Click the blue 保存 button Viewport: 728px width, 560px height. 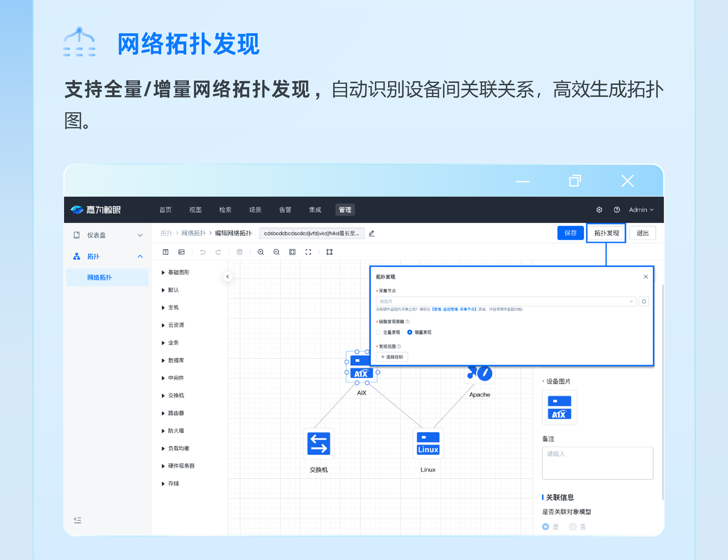coord(570,233)
